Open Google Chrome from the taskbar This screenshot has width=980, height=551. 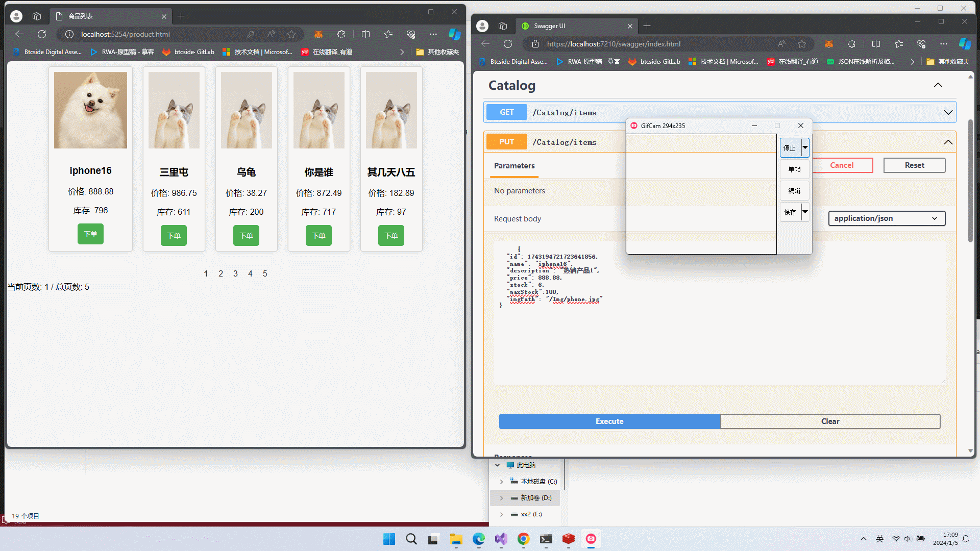(523, 539)
